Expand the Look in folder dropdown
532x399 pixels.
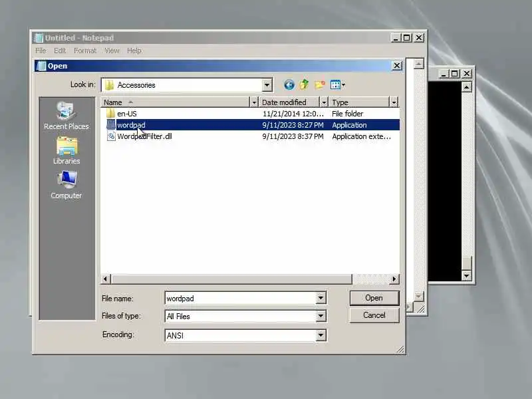click(x=267, y=85)
